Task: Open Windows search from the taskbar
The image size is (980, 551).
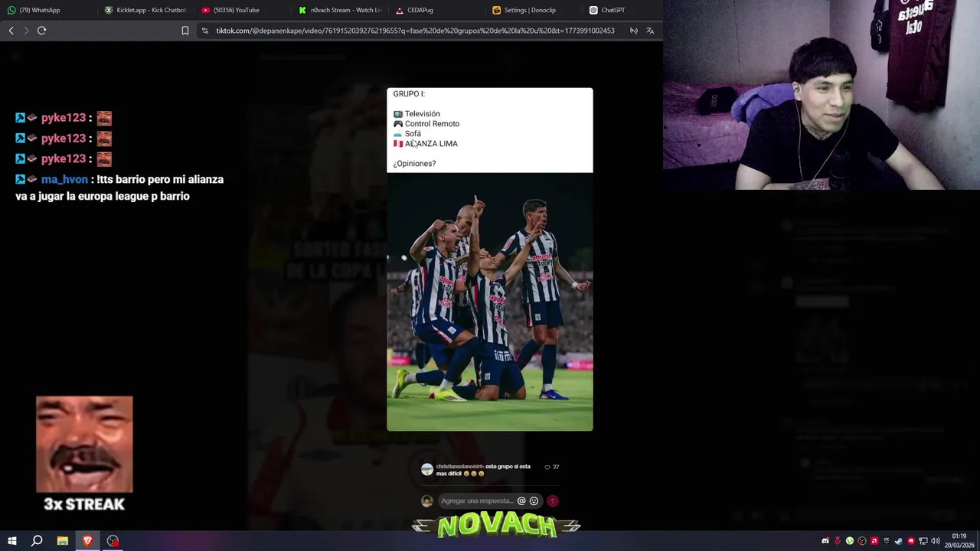Action: [x=37, y=541]
